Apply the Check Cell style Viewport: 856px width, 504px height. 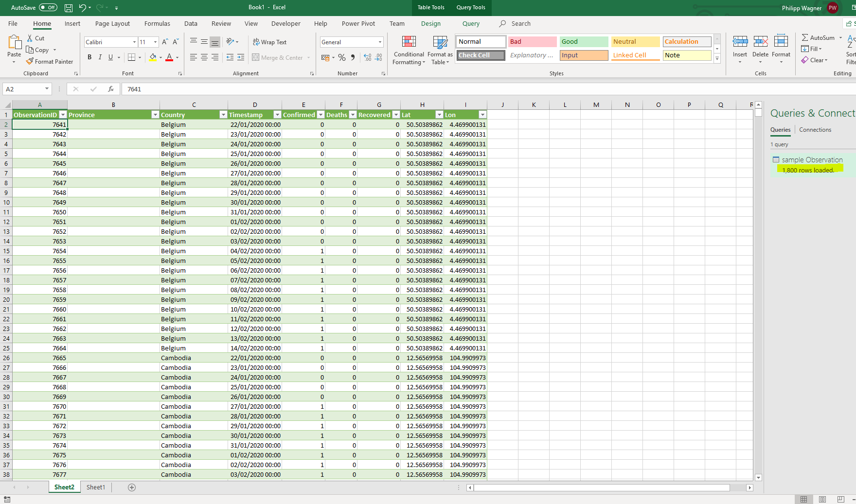pyautogui.click(x=481, y=55)
